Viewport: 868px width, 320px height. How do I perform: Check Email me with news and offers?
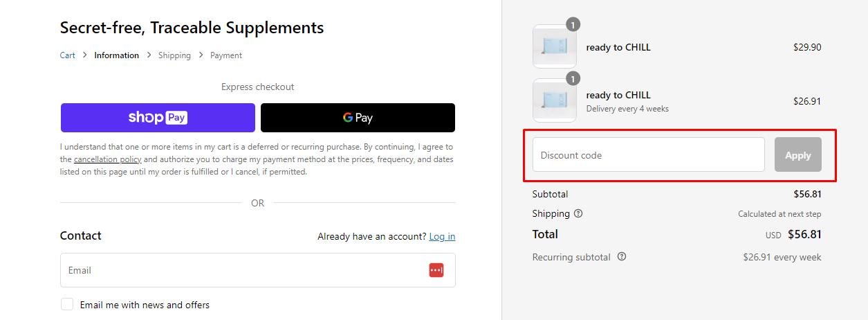coord(67,304)
